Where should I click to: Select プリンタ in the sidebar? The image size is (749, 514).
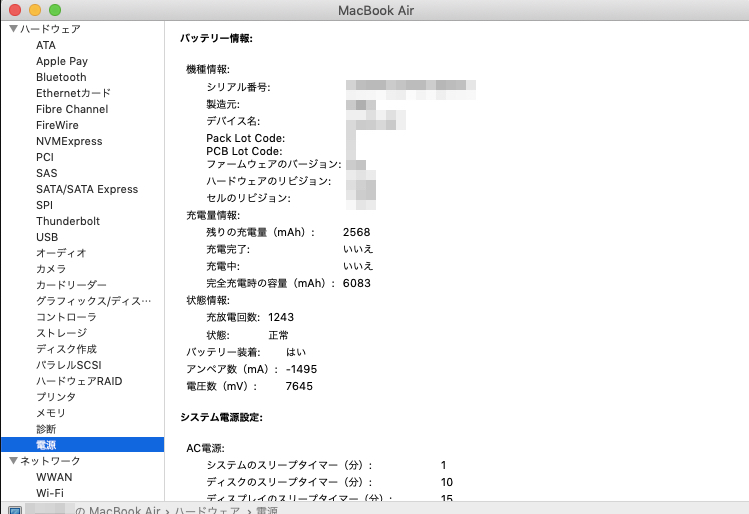click(56, 397)
